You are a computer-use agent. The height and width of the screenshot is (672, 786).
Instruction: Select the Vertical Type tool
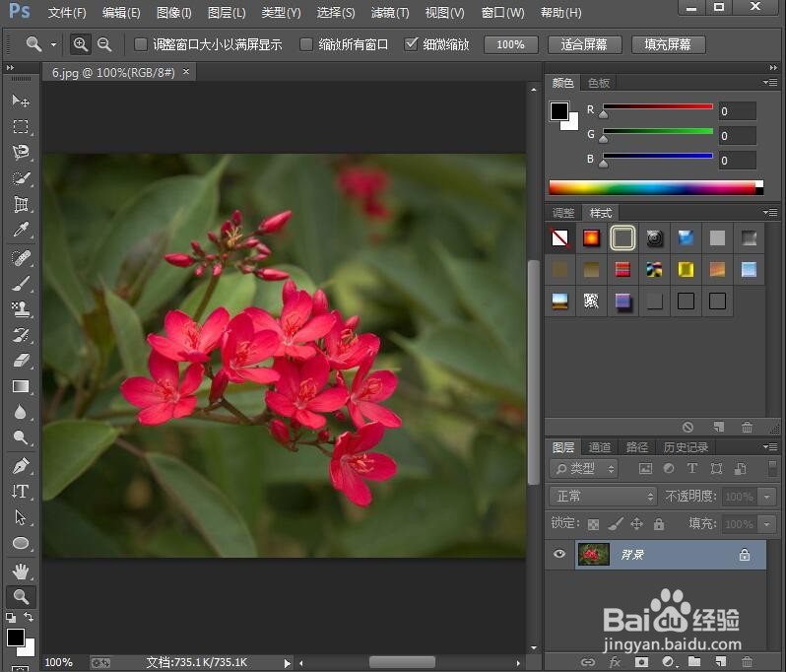coord(21,492)
